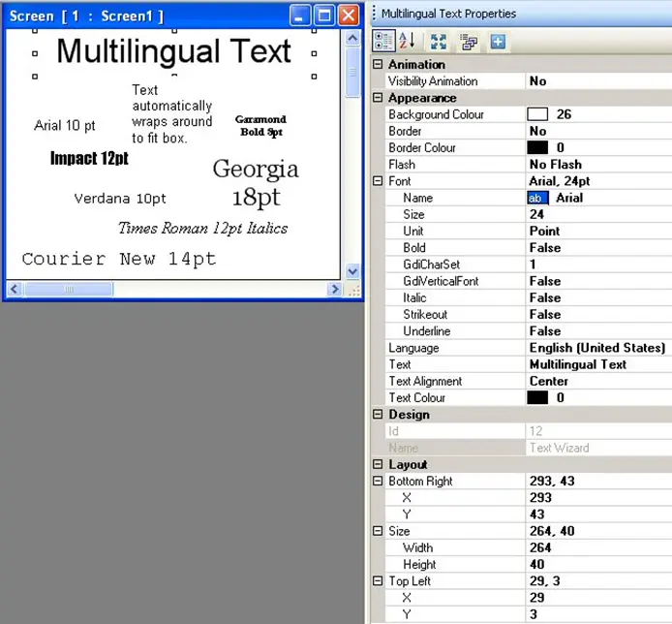The width and height of the screenshot is (672, 624).
Task: Click the Text Alignment property label
Action: [425, 381]
